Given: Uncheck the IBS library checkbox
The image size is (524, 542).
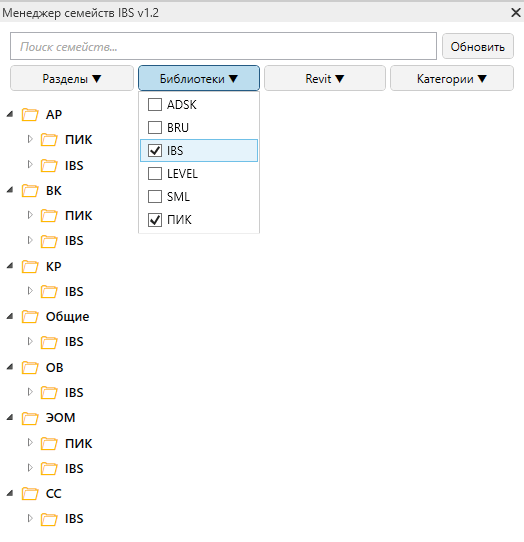Looking at the screenshot, I should pyautogui.click(x=155, y=150).
